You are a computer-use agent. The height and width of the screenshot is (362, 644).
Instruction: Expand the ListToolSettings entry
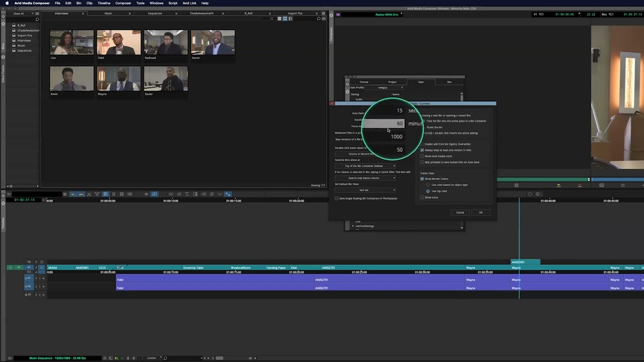click(353, 226)
